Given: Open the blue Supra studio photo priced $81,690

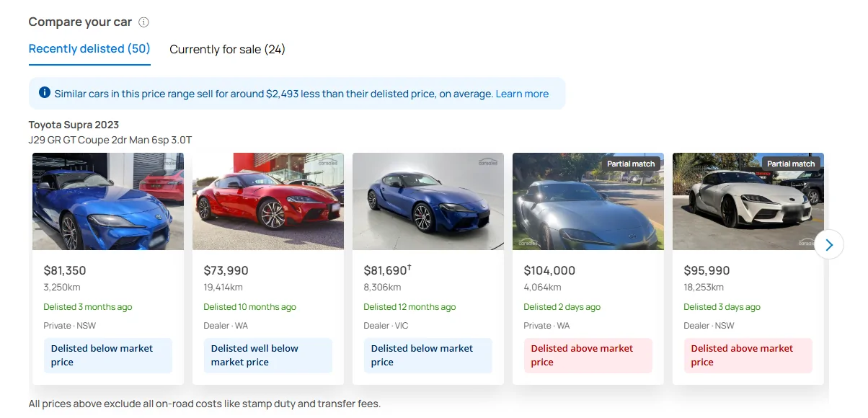Looking at the screenshot, I should (428, 202).
